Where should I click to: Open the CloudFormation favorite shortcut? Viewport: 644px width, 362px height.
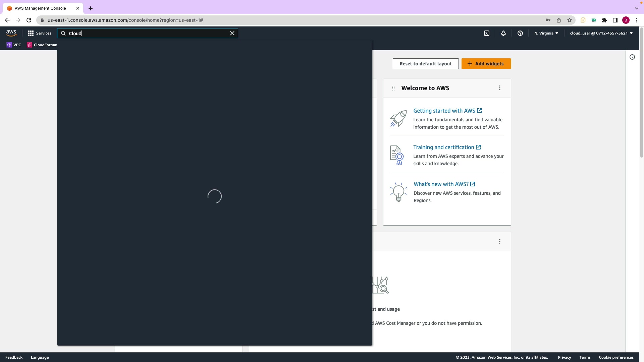coord(42,45)
